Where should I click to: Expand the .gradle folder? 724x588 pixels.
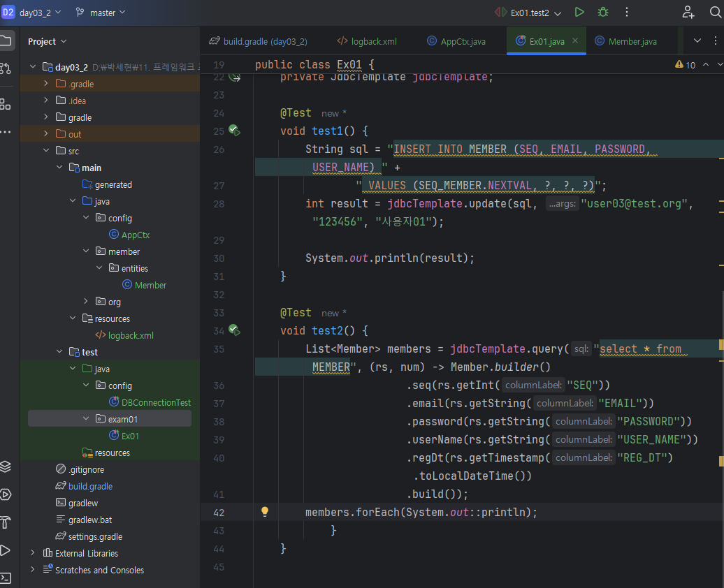(46, 84)
